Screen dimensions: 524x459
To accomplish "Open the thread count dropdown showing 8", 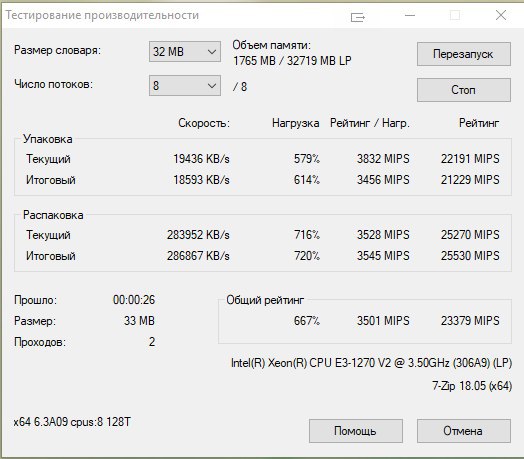I will [x=184, y=86].
